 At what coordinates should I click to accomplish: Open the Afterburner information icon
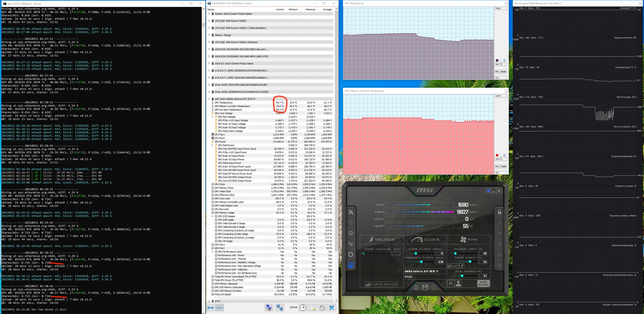pyautogui.click(x=351, y=233)
